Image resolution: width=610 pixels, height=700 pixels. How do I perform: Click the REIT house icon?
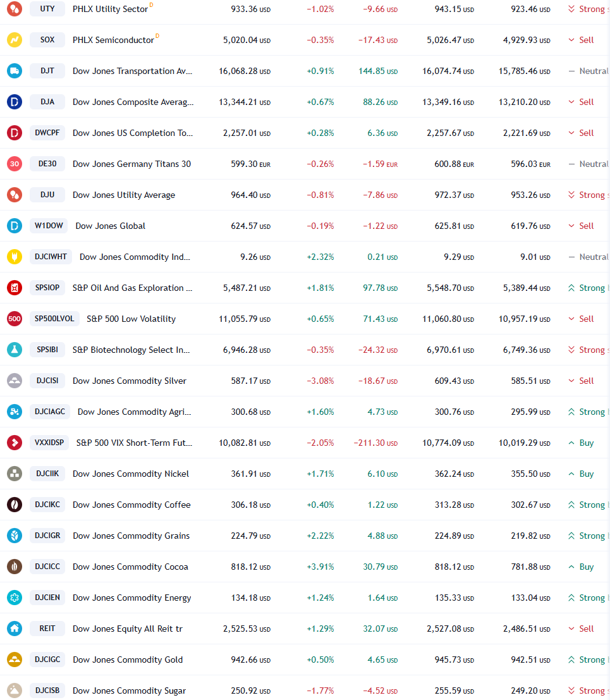(x=15, y=629)
